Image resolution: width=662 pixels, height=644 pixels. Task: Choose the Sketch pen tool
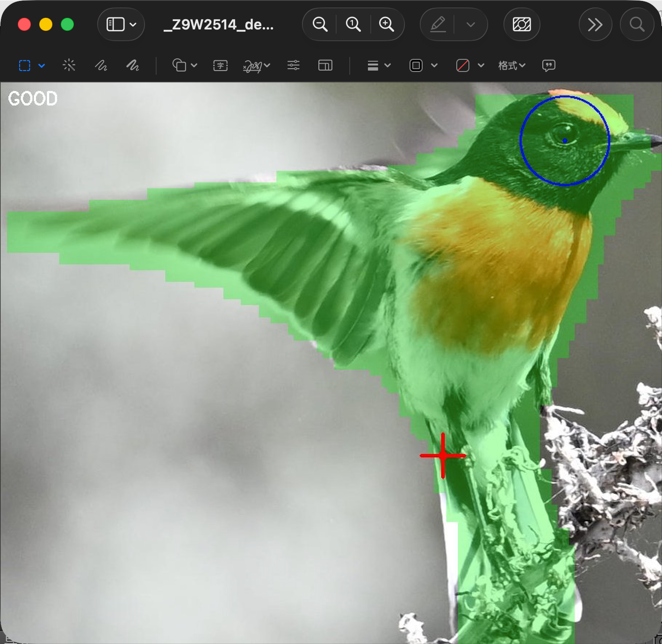[x=101, y=65]
